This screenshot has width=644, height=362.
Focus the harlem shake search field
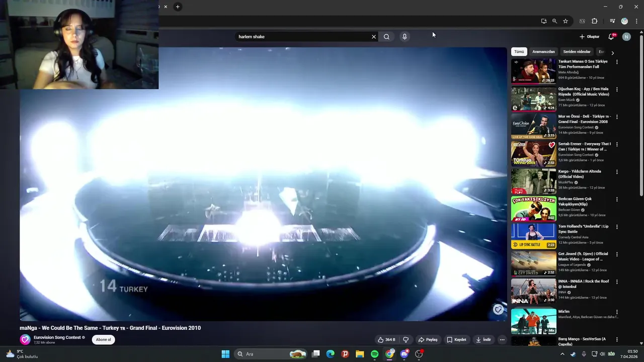[303, 37]
